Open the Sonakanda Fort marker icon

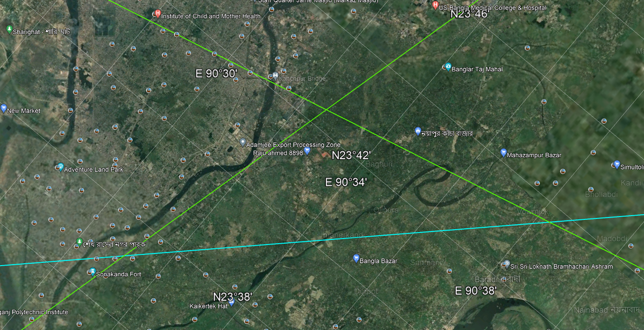92,272
